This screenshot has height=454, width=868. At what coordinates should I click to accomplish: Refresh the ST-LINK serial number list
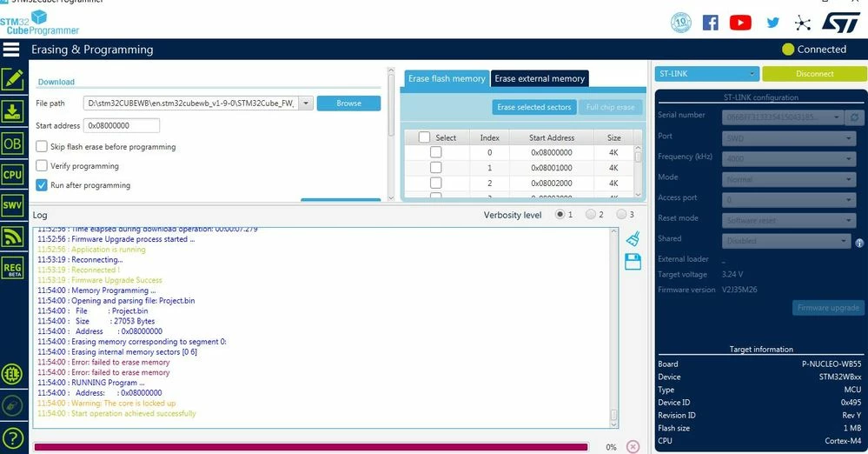coord(855,117)
